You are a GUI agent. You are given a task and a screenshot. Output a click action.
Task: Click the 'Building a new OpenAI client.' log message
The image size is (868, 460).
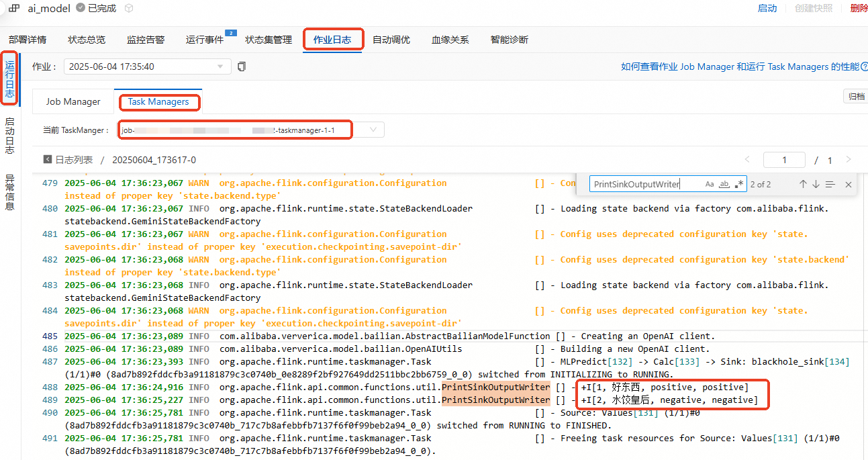(x=635, y=349)
